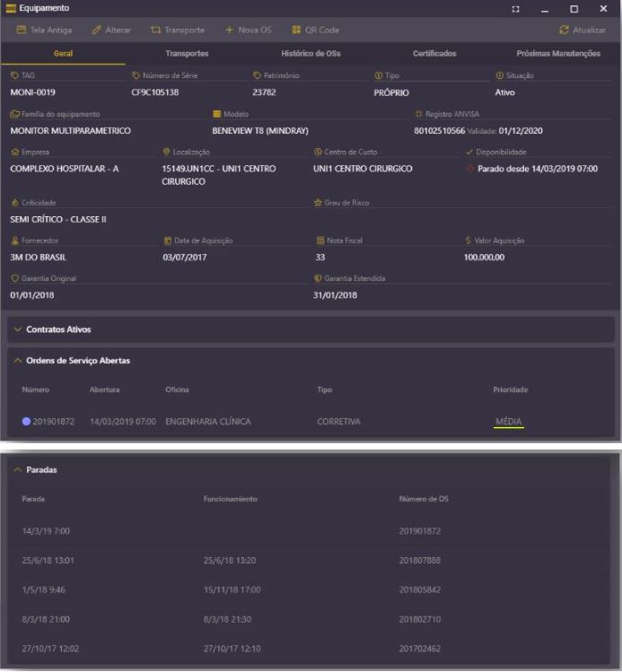Expand the Contratos Ativos section

[18, 329]
